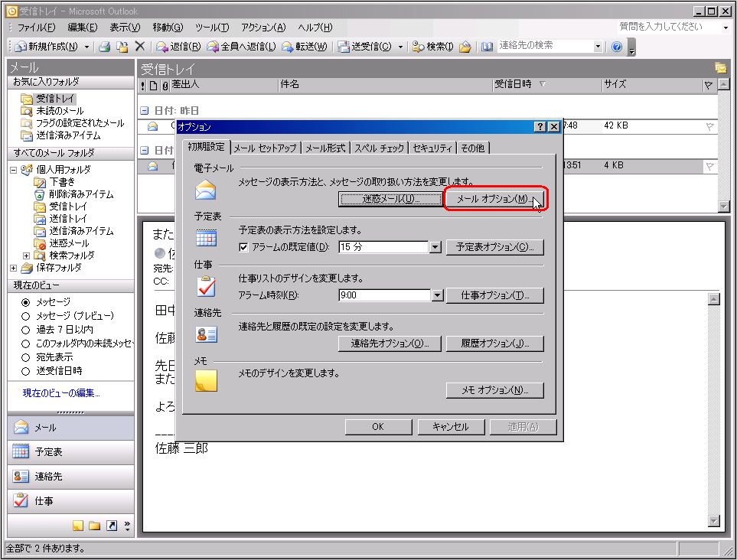Click the 連絡先オプション button
The width and height of the screenshot is (737, 560).
tap(390, 343)
